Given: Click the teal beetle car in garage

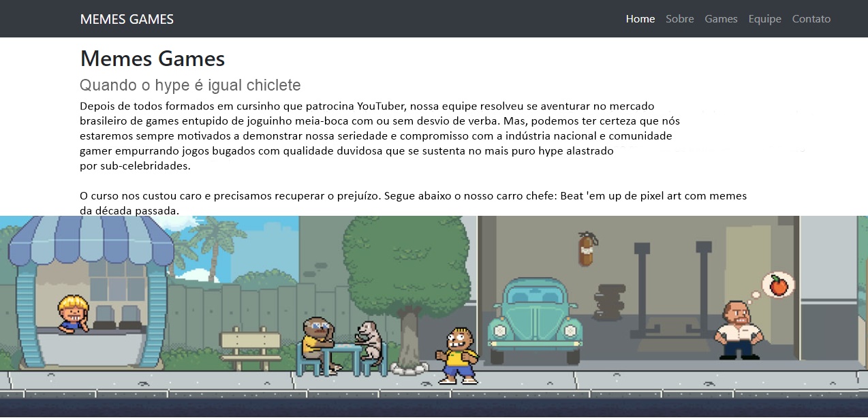Looking at the screenshot, I should [x=536, y=320].
